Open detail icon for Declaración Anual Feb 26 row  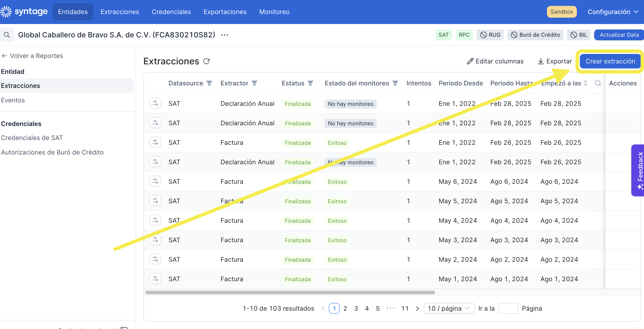(x=155, y=162)
